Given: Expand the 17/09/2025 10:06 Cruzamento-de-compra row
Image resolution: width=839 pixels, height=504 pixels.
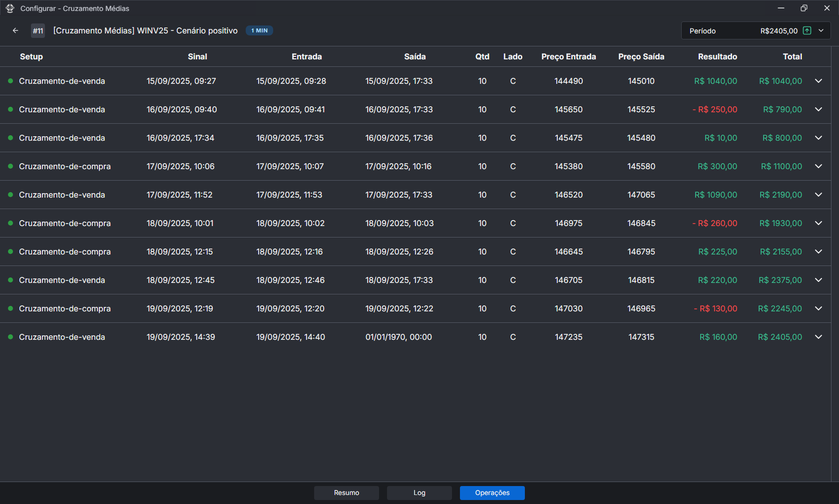Looking at the screenshot, I should coord(818,166).
